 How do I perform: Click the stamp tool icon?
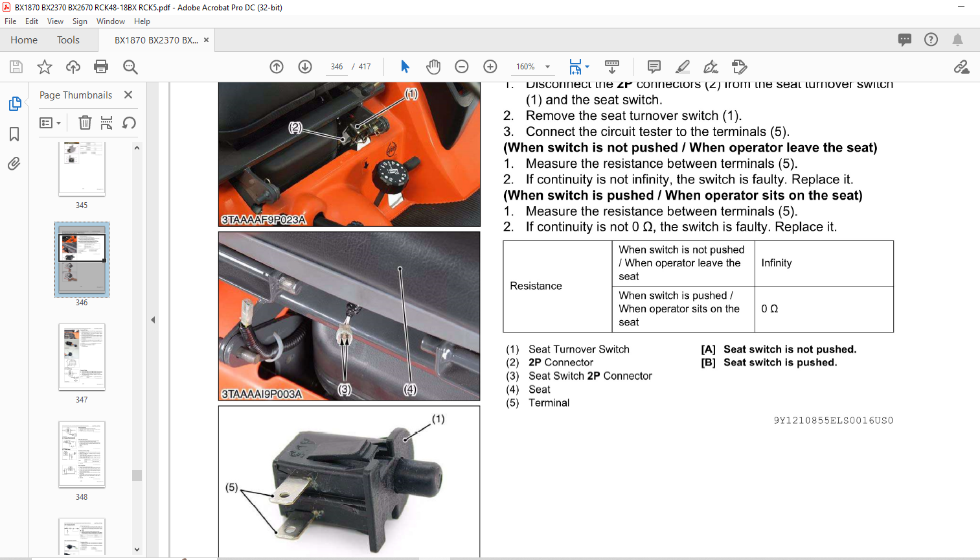point(740,67)
